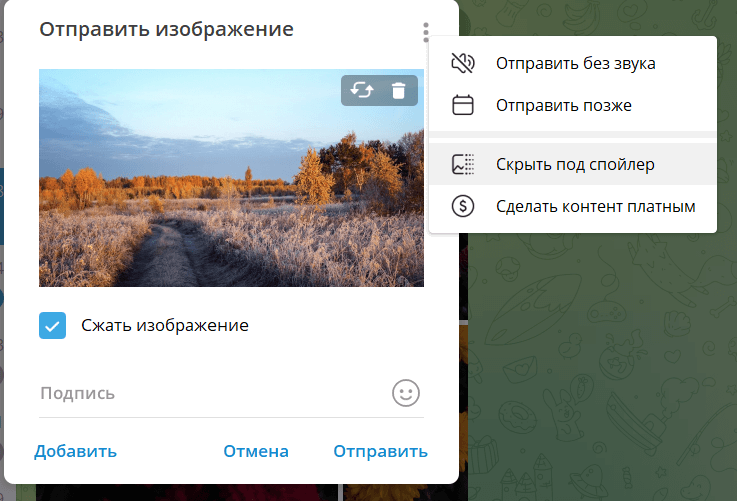Click the Сжать изображение label text
The width and height of the screenshot is (737, 501).
coord(165,325)
